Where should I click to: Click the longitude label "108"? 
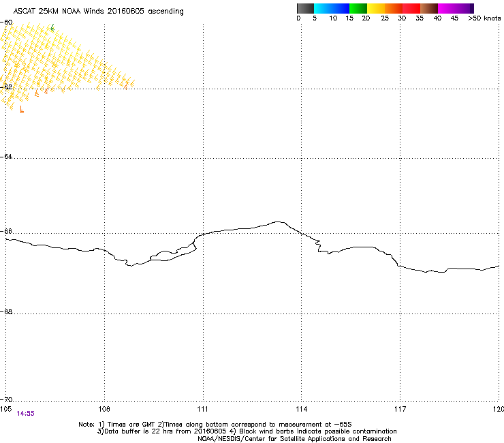pos(104,409)
